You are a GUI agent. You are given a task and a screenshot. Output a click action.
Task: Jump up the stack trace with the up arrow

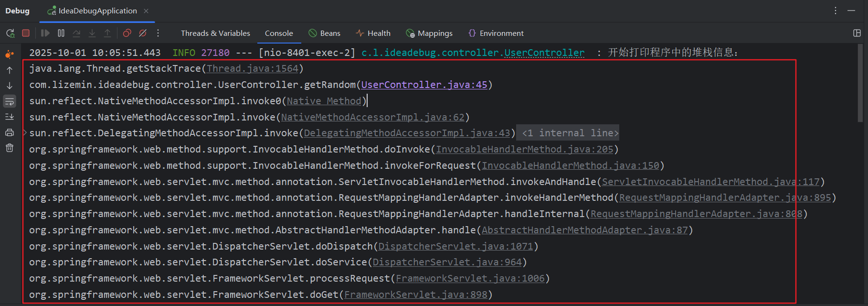point(10,70)
